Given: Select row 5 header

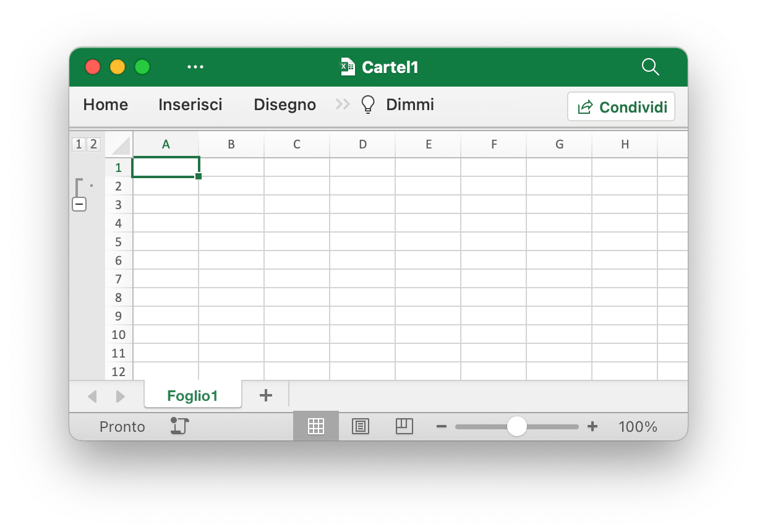Looking at the screenshot, I should [119, 242].
